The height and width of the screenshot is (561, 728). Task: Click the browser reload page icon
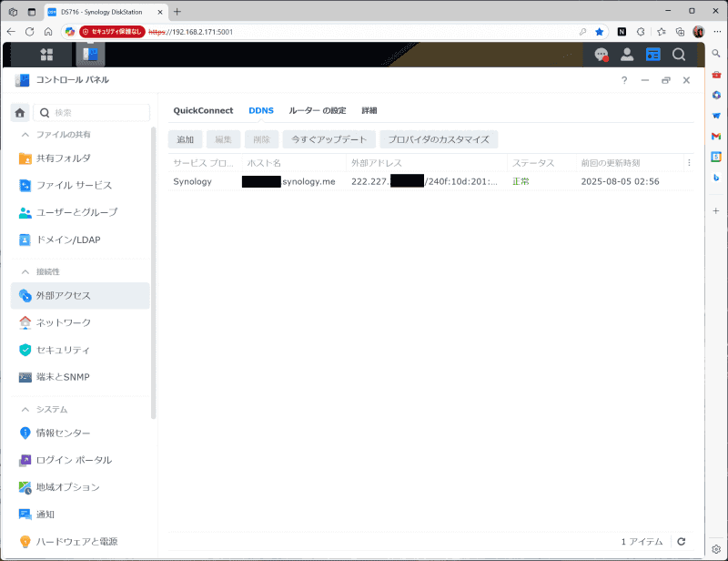tap(29, 30)
